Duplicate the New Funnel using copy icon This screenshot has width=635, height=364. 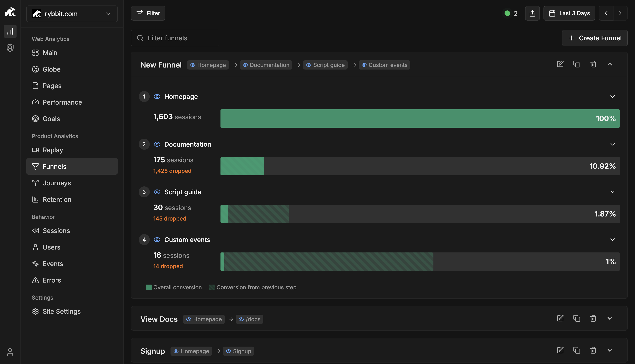click(577, 64)
